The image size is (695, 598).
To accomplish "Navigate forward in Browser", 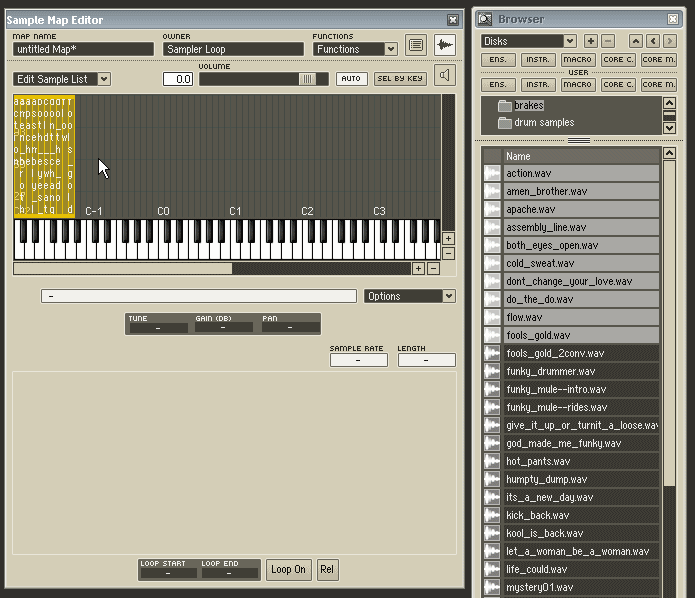I will click(x=670, y=41).
